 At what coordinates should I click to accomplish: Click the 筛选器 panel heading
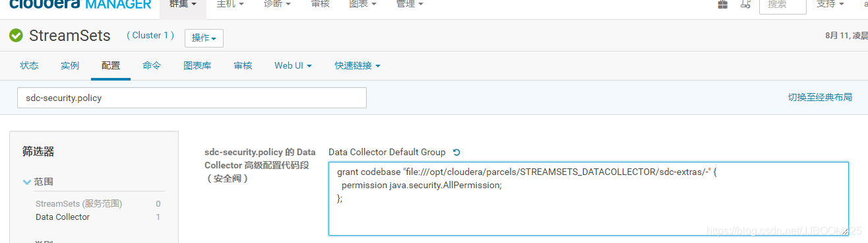pos(38,152)
